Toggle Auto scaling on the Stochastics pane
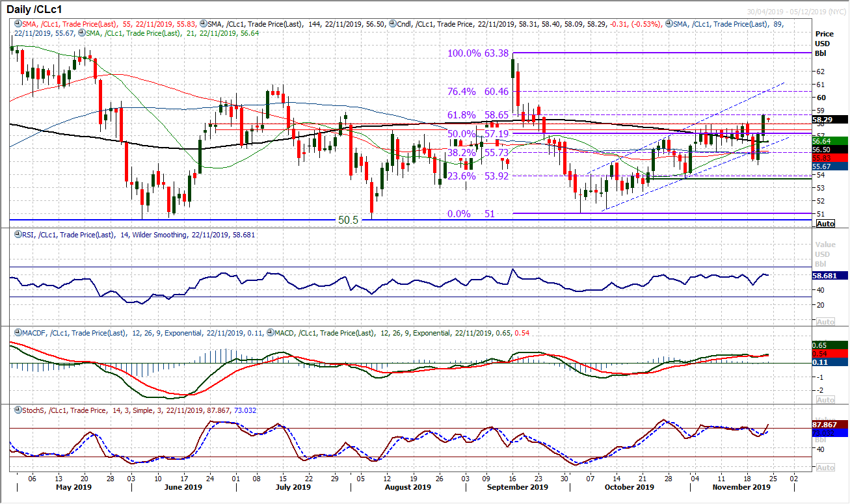 (824, 467)
